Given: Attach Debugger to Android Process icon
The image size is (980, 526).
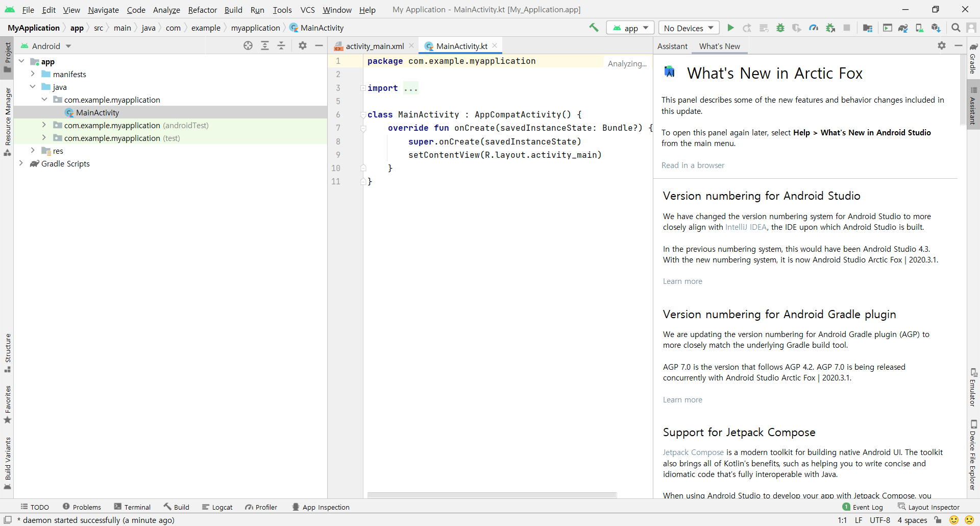Looking at the screenshot, I should 830,28.
